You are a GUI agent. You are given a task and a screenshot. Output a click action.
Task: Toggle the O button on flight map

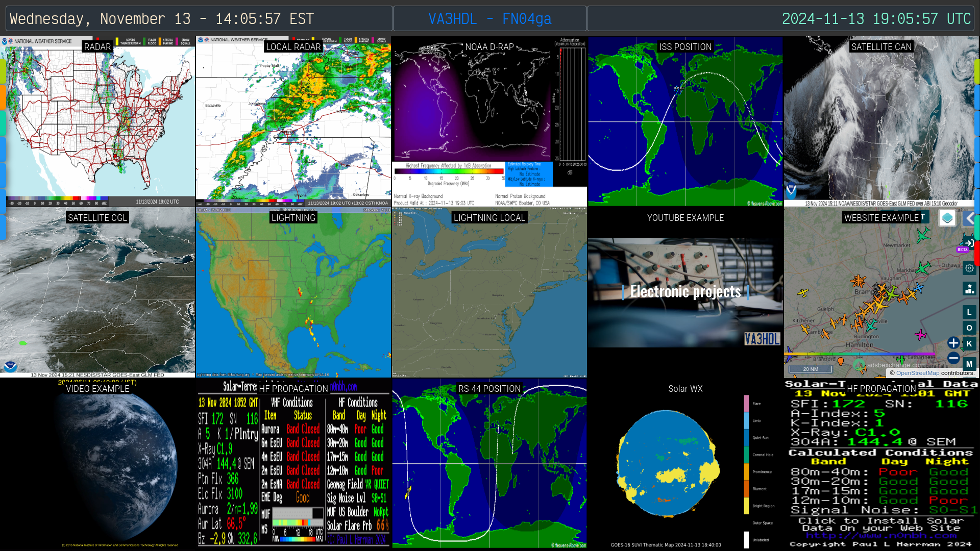click(969, 328)
